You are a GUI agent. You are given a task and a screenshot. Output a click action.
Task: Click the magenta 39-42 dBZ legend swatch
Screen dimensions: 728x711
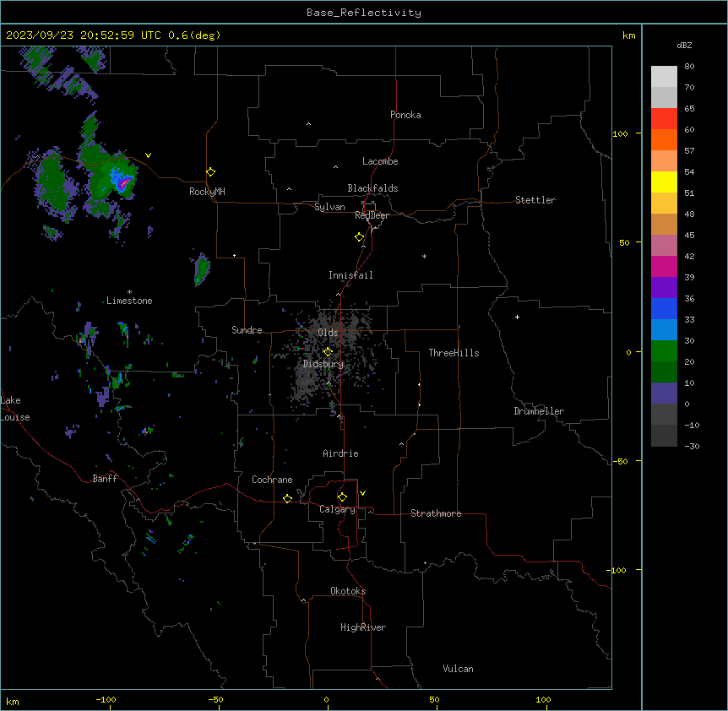664,266
